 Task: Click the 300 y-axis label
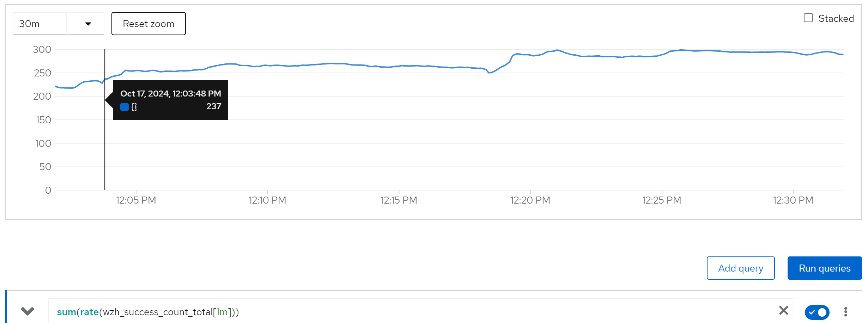pyautogui.click(x=42, y=49)
